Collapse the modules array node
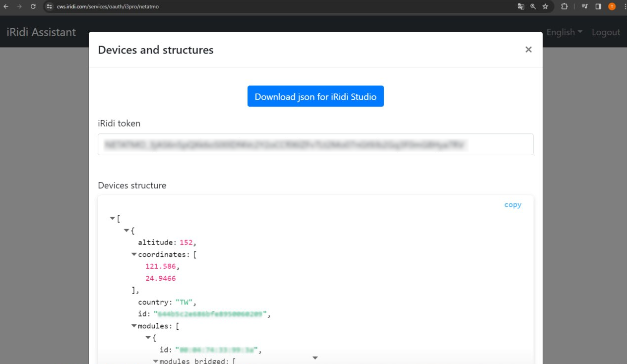Screen dimensions: 627x364 coord(134,326)
